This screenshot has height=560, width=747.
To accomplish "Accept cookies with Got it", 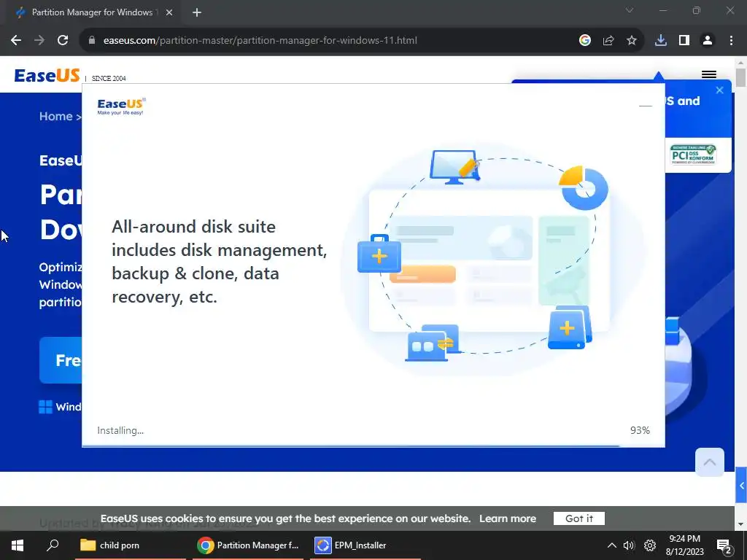I will point(578,518).
